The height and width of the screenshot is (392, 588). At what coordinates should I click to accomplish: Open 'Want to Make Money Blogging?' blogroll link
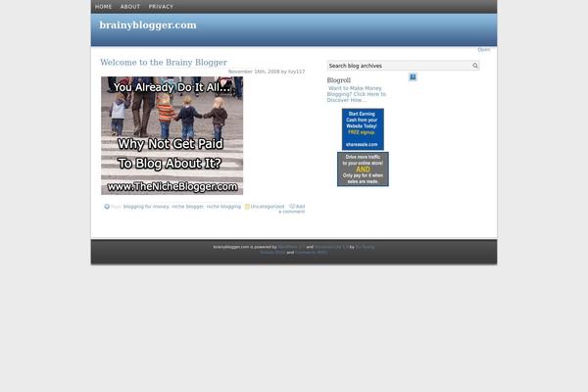point(357,94)
